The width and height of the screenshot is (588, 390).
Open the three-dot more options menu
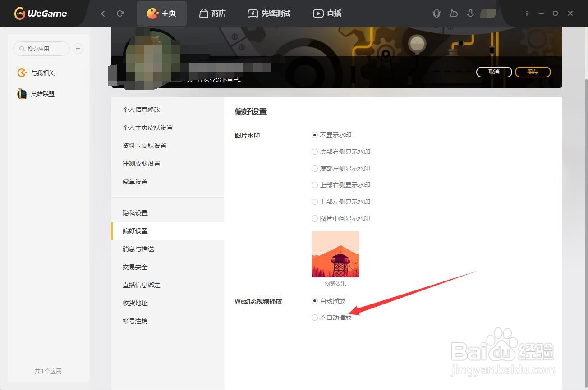(527, 13)
